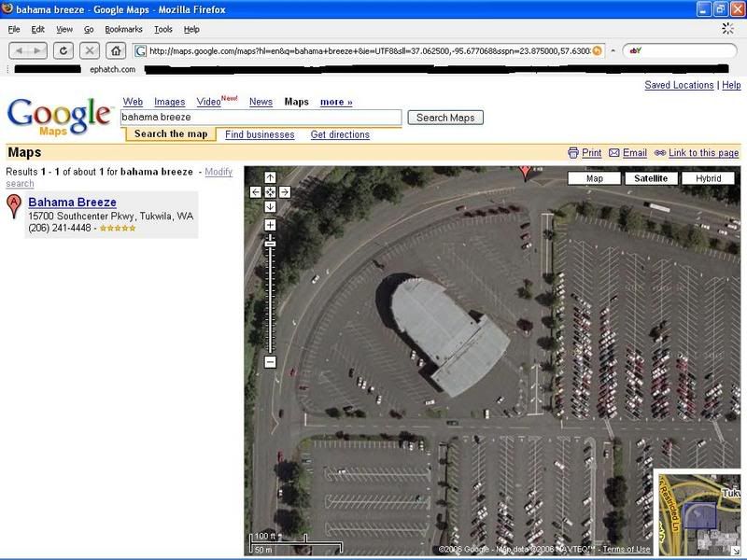747x560 pixels.
Task: Pan the map right with the arrow
Action: [285, 192]
